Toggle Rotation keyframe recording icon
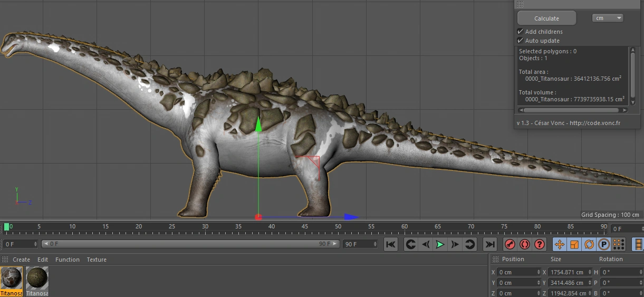Image resolution: width=644 pixels, height=297 pixels. point(589,244)
